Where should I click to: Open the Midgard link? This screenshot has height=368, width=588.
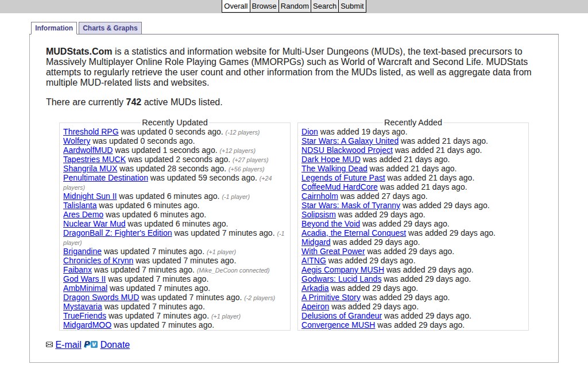tap(316, 242)
